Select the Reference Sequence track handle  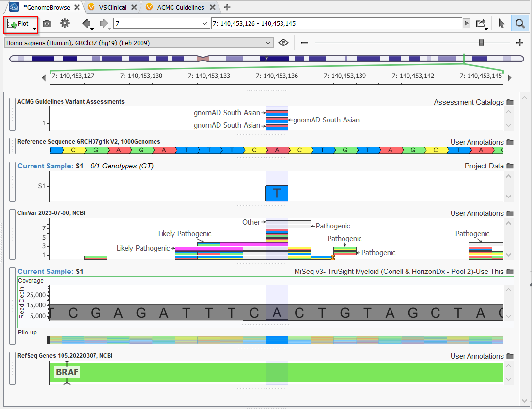(12, 146)
